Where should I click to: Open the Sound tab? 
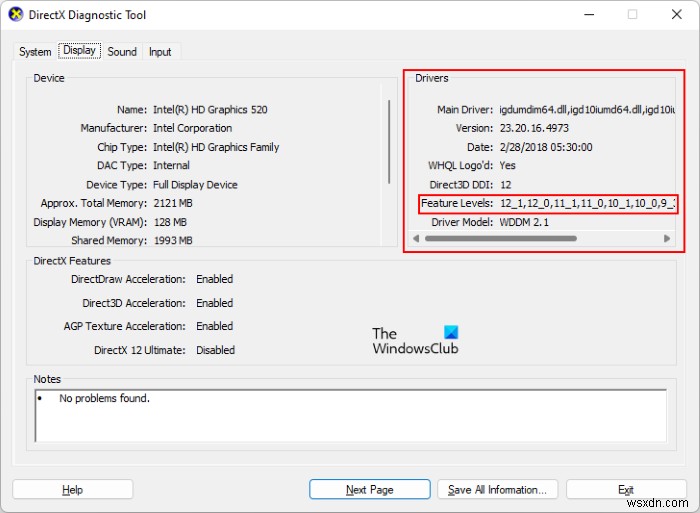122,52
